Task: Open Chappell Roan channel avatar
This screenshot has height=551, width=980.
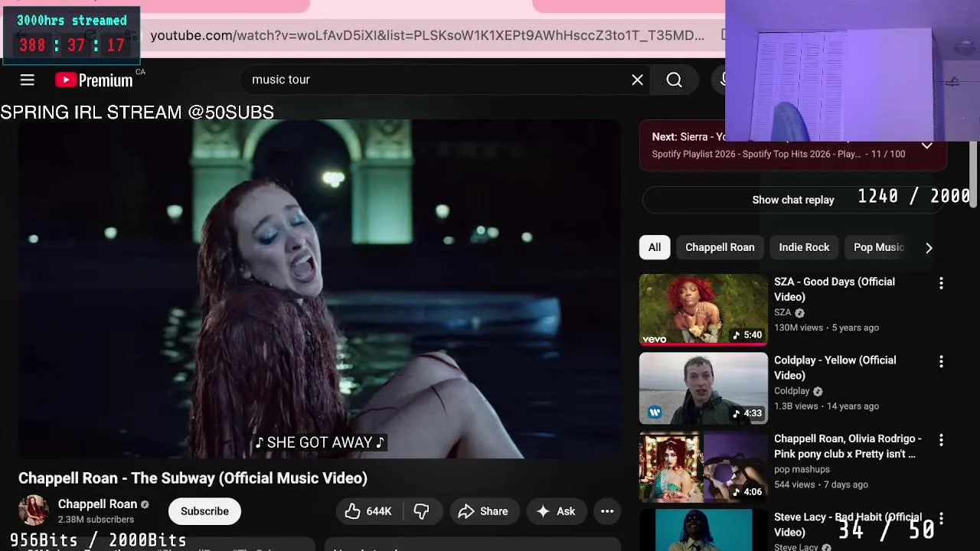Action: [x=33, y=510]
